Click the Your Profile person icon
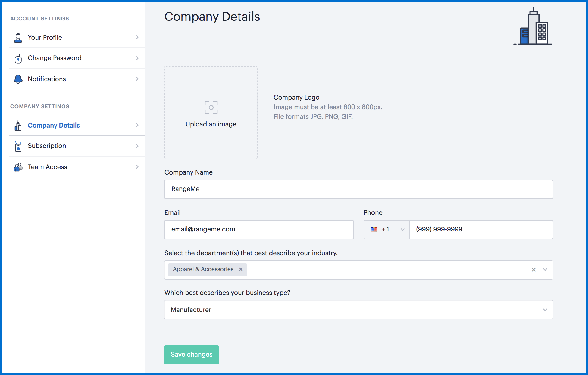The image size is (588, 375). (x=18, y=38)
